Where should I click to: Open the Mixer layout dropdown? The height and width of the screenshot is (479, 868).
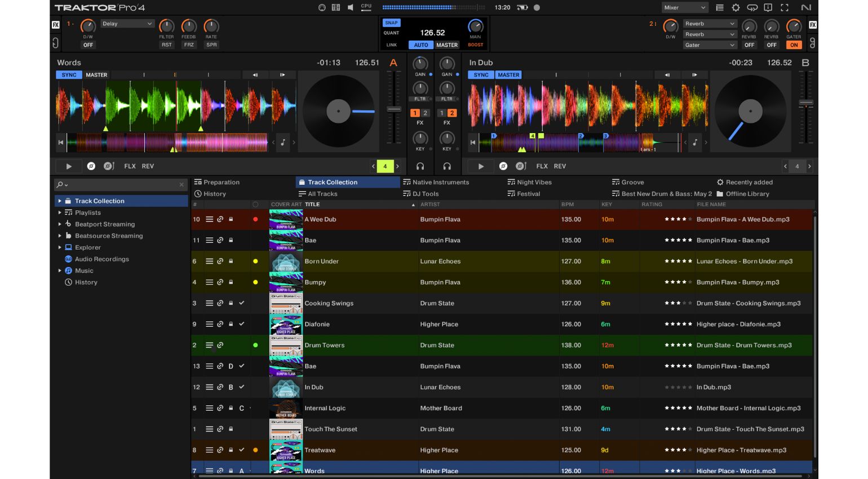tap(684, 7)
